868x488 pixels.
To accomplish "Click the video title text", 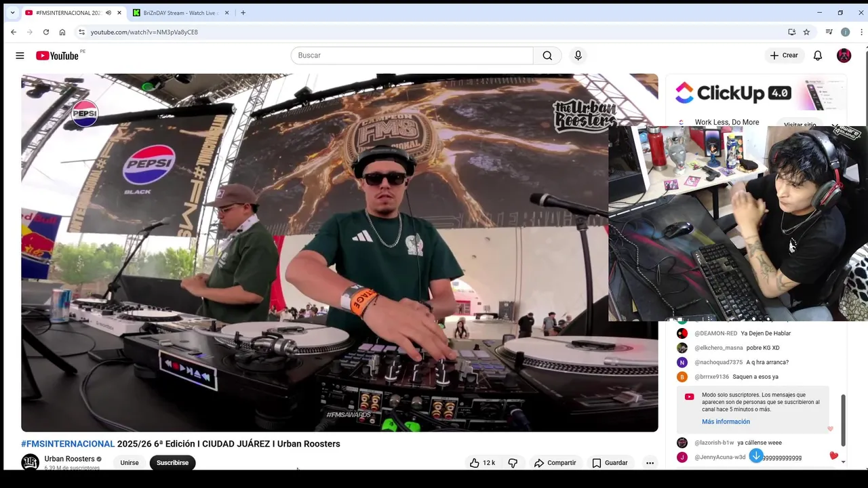I will click(180, 444).
